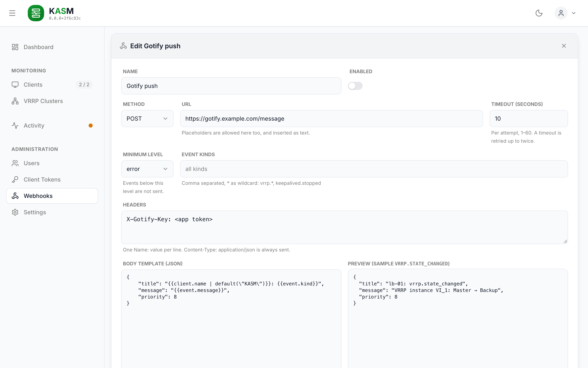Navigate to Users administration
Viewport: 588px width, 368px height.
(52, 163)
